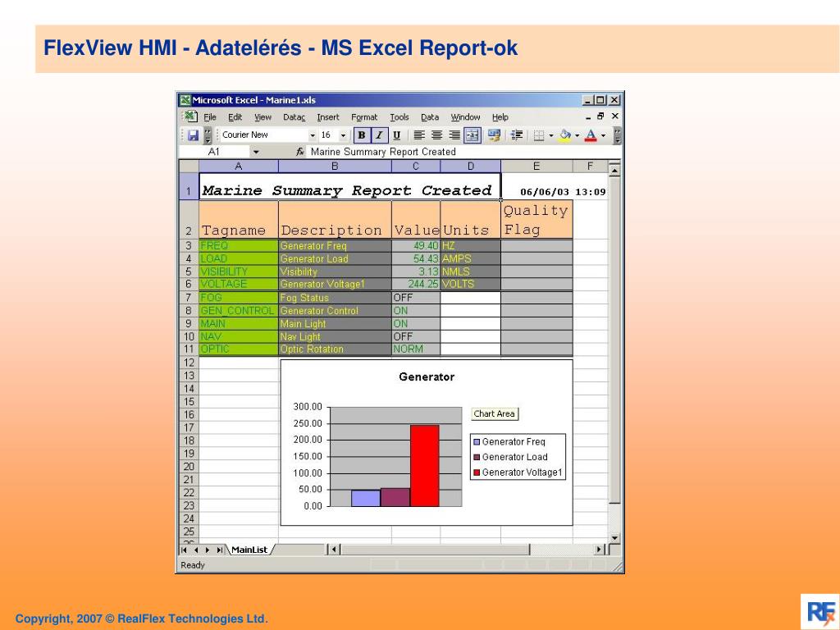
Task: Open Font Color dropdown arrow
Action: tap(603, 135)
